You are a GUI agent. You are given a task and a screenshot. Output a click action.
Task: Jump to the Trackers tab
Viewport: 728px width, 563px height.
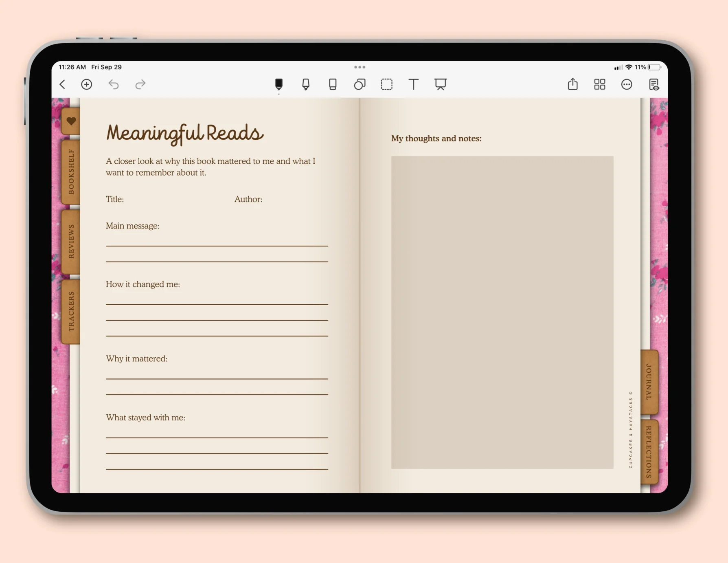(x=71, y=311)
